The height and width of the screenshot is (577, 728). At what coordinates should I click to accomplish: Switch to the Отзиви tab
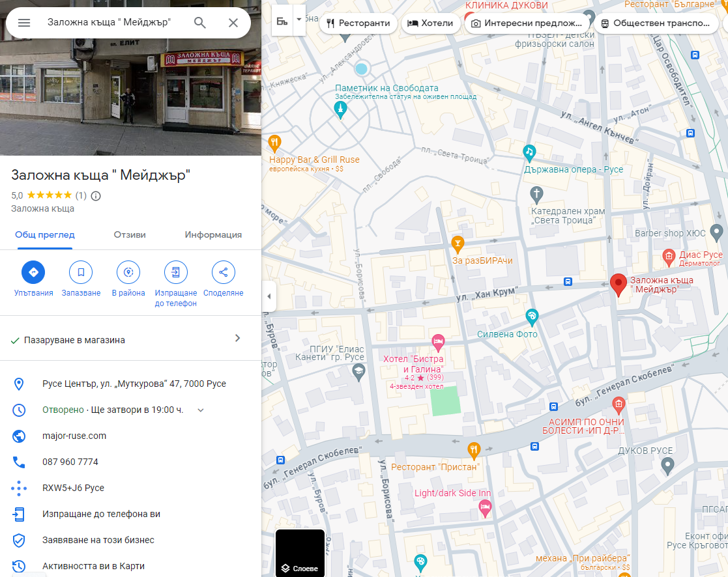pos(130,234)
